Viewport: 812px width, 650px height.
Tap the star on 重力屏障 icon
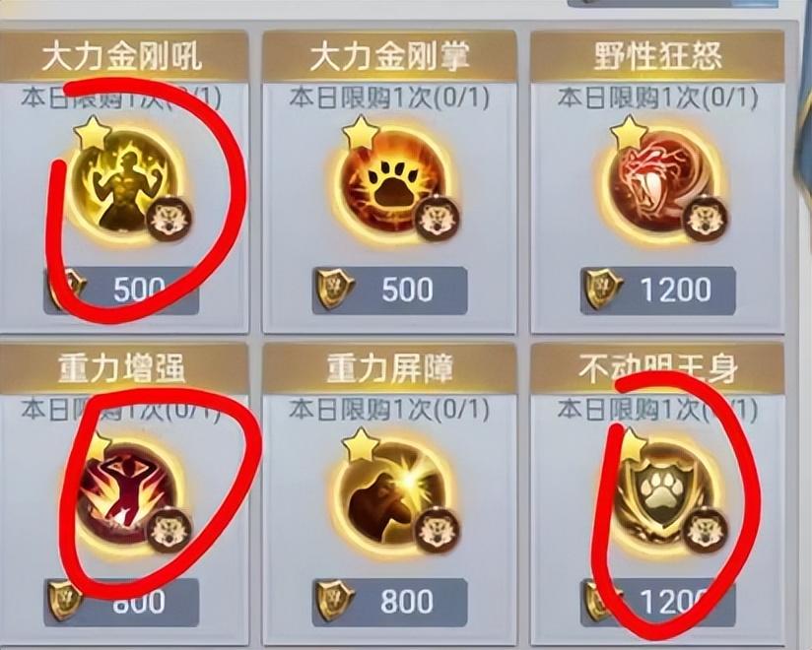click(x=361, y=445)
